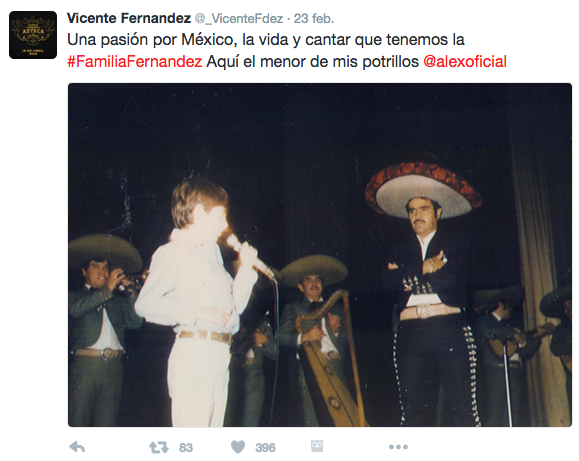
Task: Click the Hootsuite owl icon
Action: (317, 446)
